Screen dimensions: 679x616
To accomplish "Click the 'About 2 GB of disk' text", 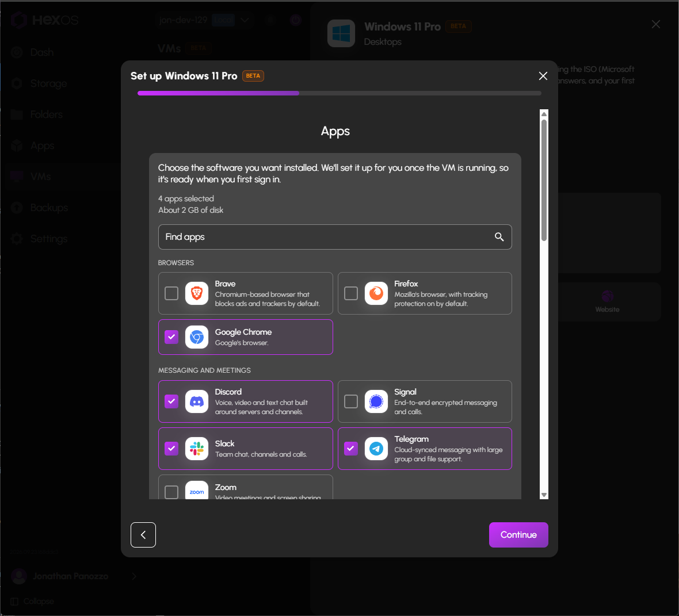I will pyautogui.click(x=190, y=210).
